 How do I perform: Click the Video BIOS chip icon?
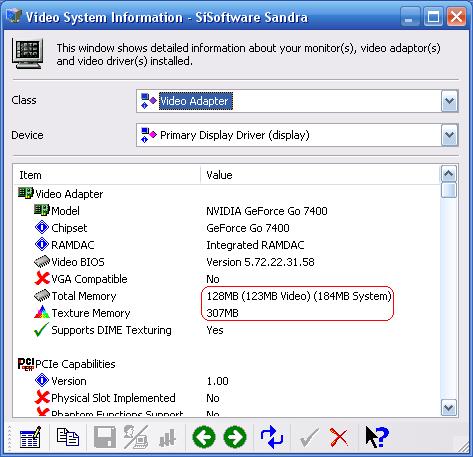coord(42,262)
